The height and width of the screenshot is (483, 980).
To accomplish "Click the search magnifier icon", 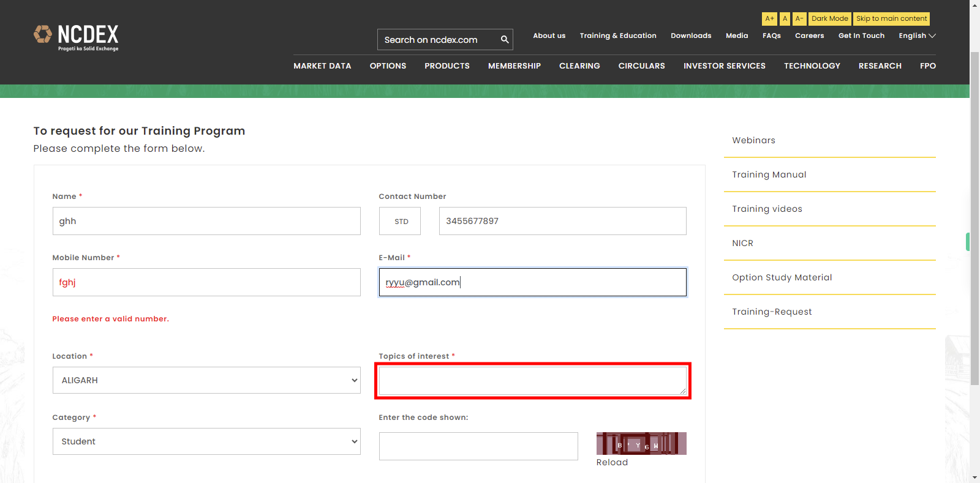I will 505,40.
